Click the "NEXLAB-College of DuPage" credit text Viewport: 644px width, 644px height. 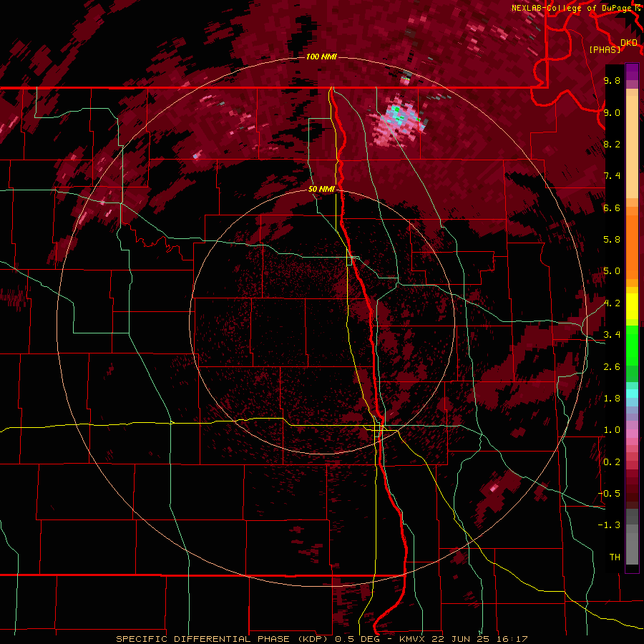point(571,8)
